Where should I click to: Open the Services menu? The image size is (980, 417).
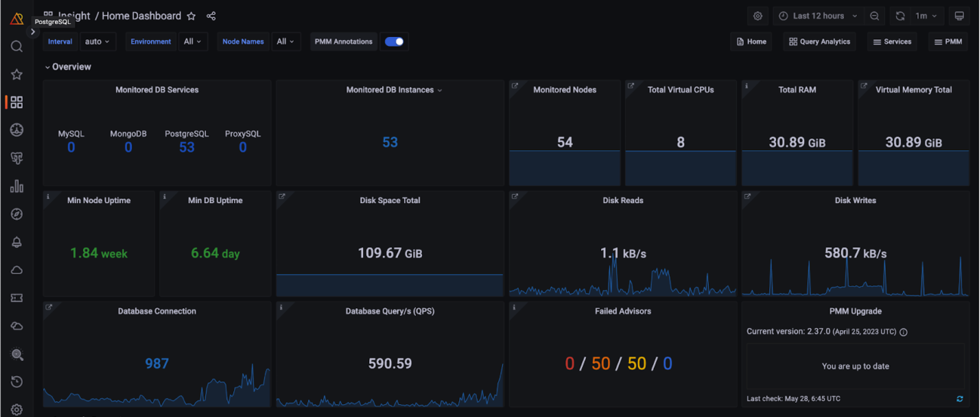pos(892,42)
